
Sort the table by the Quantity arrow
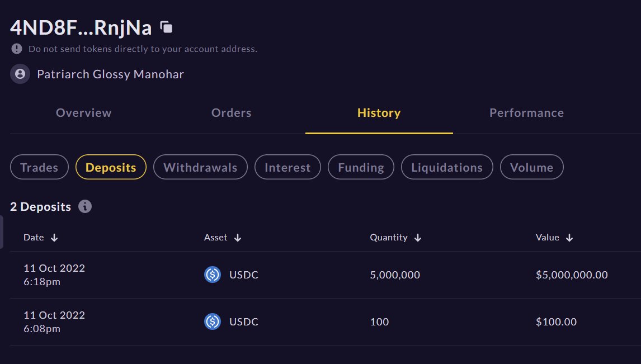pos(418,238)
